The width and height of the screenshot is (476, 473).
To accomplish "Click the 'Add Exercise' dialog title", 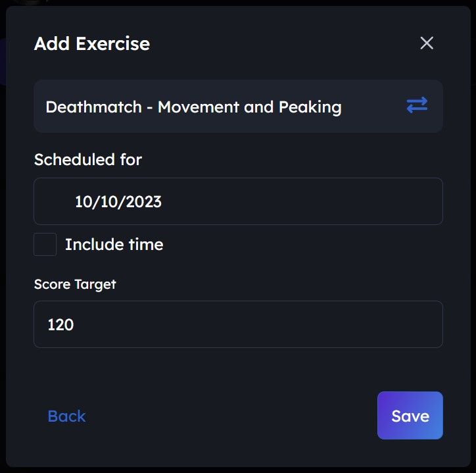I will point(91,44).
